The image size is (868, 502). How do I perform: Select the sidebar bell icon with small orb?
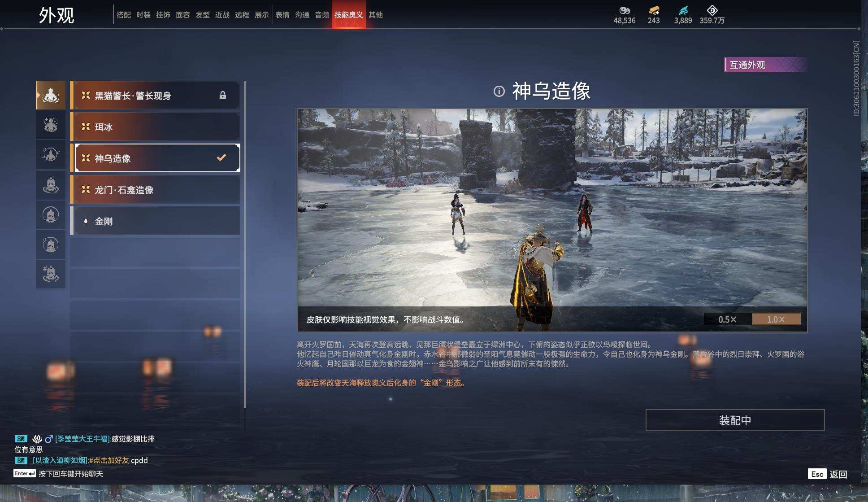(x=51, y=274)
